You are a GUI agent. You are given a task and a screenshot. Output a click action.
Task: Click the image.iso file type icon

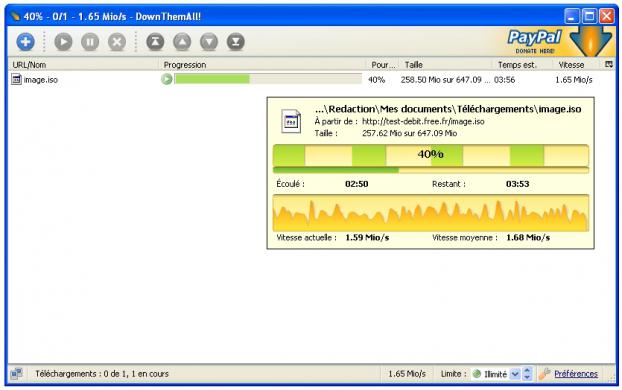[x=16, y=79]
